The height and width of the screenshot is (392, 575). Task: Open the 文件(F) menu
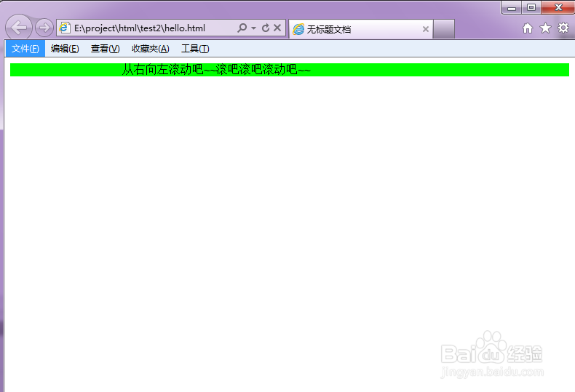[x=25, y=49]
